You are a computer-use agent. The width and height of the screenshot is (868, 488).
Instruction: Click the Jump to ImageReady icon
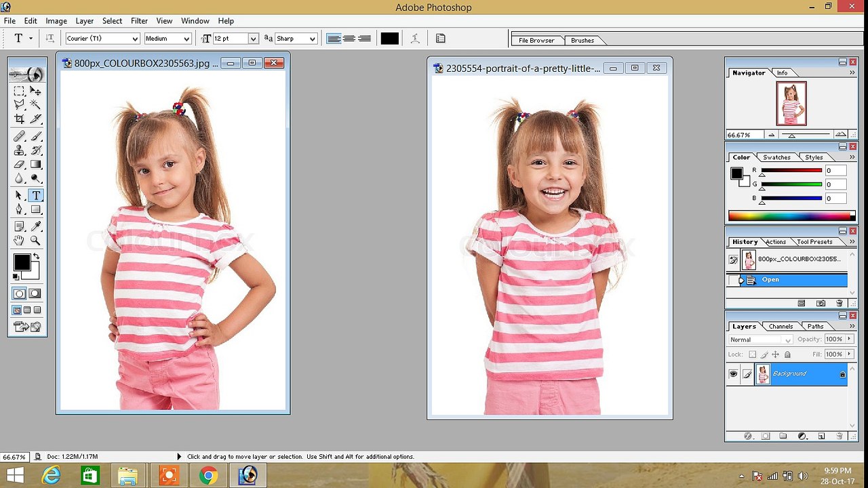point(26,327)
